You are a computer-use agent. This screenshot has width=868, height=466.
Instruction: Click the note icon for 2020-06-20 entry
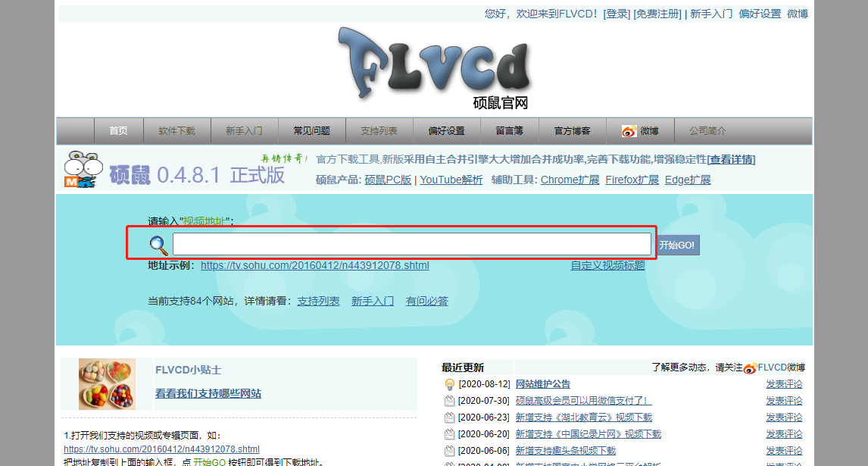[449, 434]
